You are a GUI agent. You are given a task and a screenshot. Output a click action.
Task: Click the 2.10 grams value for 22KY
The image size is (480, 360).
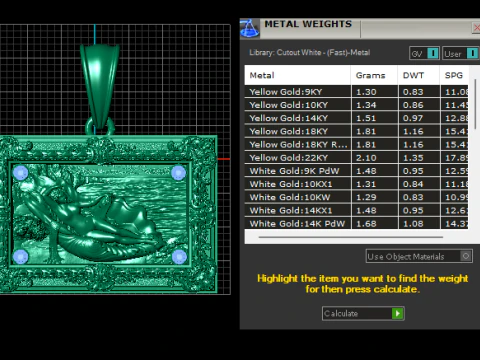pyautogui.click(x=366, y=158)
